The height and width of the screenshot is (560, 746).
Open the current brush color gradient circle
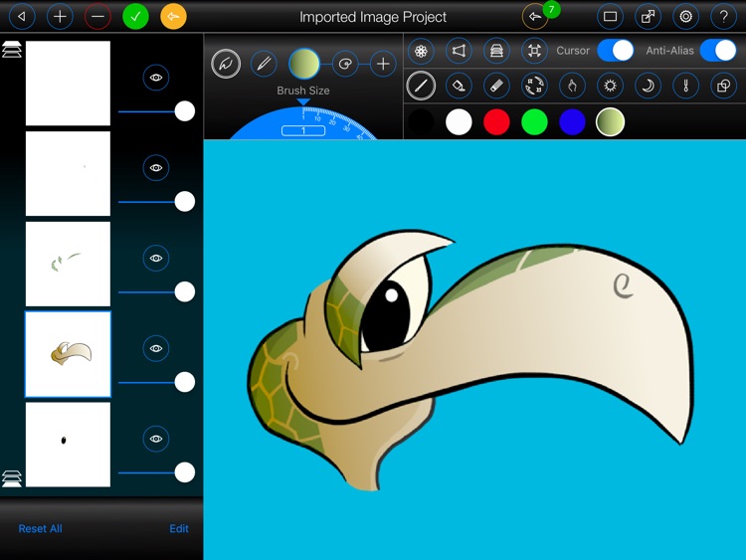(x=304, y=64)
